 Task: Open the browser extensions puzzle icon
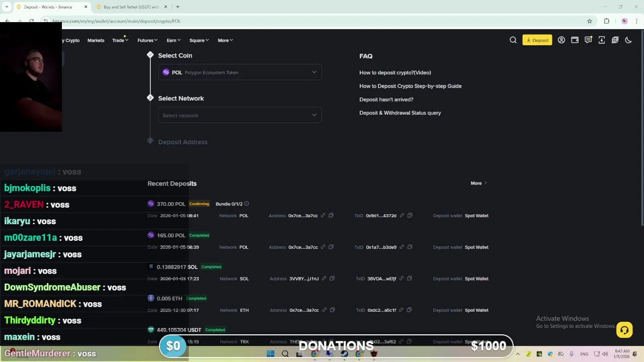click(x=606, y=21)
